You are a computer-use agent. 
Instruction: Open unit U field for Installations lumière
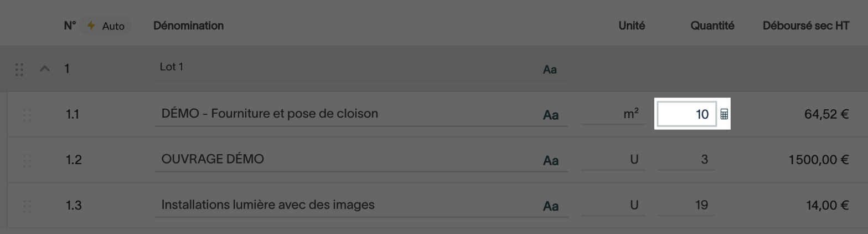pos(613,205)
